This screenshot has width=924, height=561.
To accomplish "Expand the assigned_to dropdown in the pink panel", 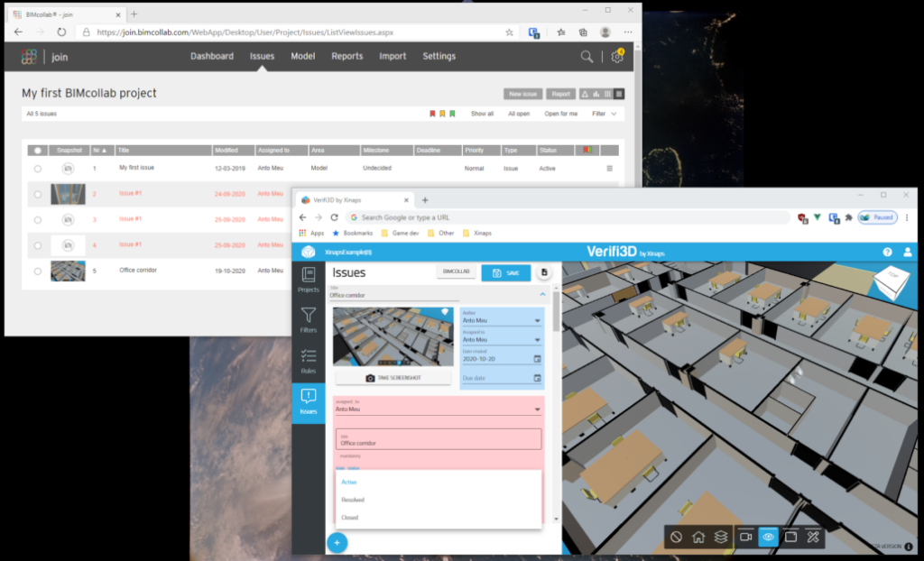I will tap(537, 409).
